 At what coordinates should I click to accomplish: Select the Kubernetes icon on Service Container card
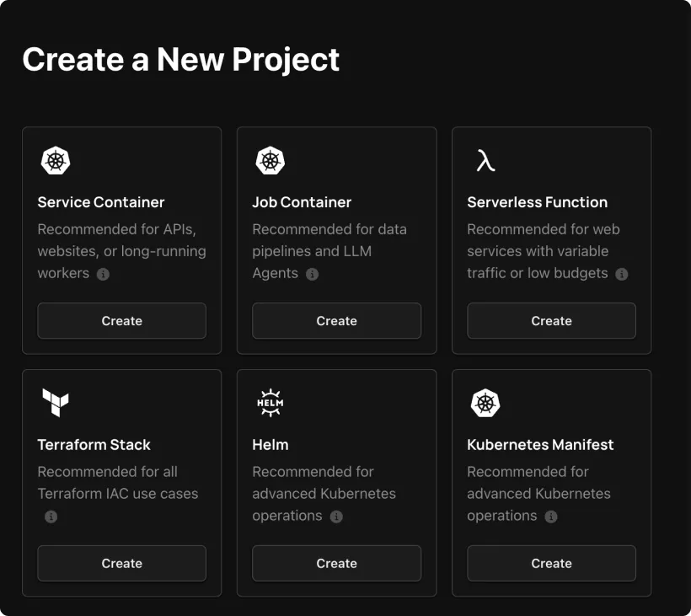[56, 160]
